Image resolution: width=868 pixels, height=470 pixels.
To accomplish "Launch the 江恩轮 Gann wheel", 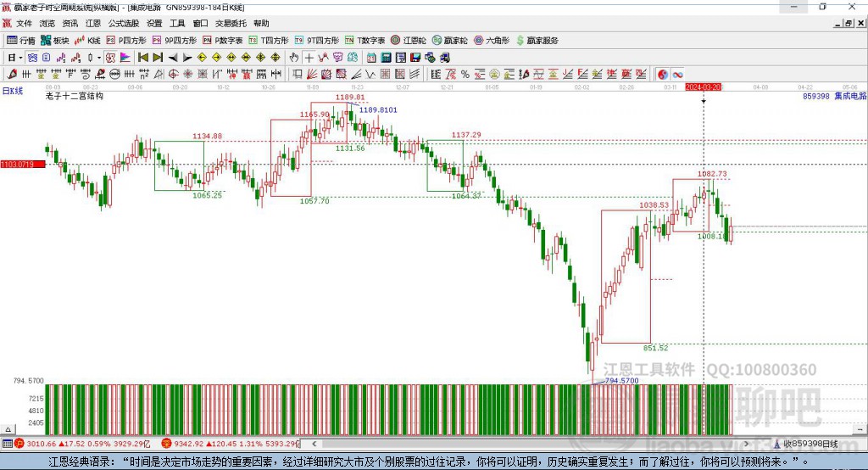I will point(409,41).
